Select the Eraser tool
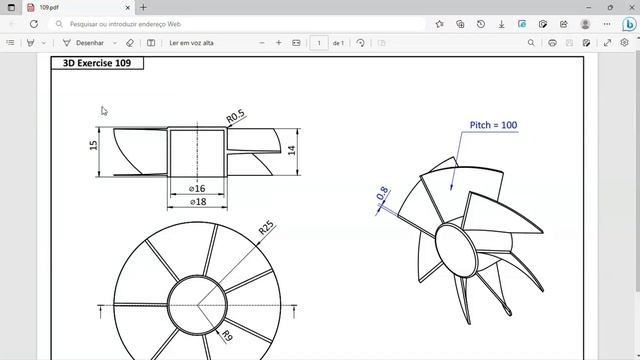The height and width of the screenshot is (360, 640). click(130, 43)
